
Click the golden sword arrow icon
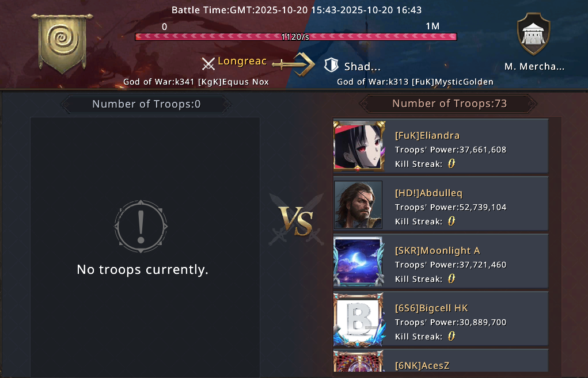[x=293, y=64]
